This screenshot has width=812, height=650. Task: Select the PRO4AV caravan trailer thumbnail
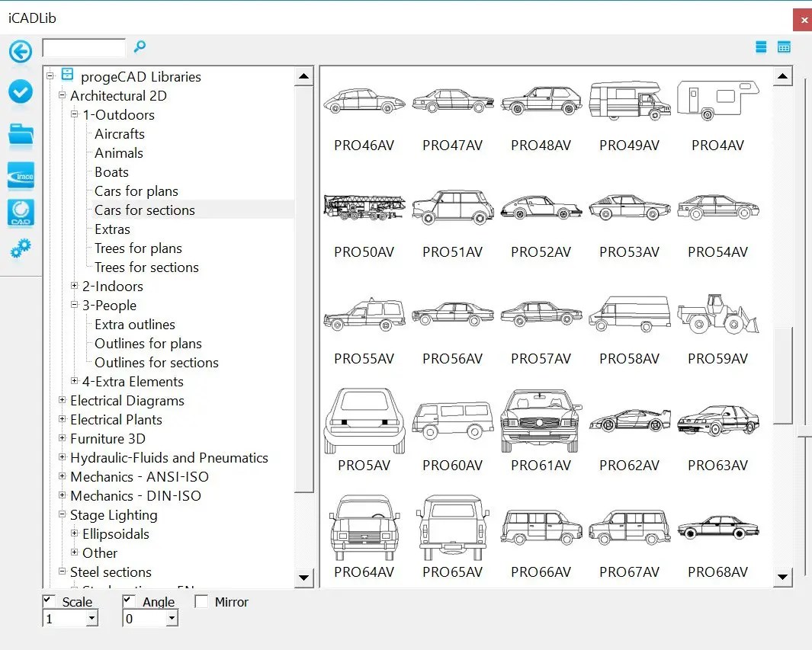point(718,101)
